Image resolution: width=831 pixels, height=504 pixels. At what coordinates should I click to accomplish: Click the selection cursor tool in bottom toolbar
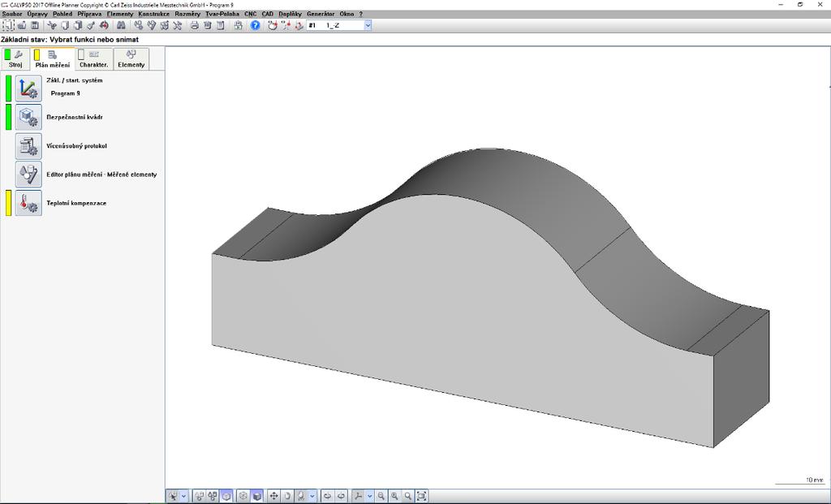[x=174, y=496]
